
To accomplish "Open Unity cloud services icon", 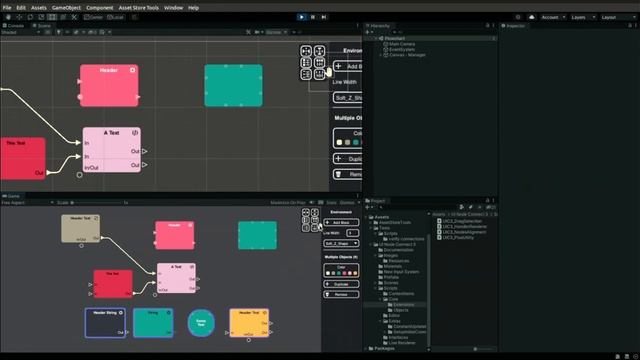I will [x=531, y=17].
